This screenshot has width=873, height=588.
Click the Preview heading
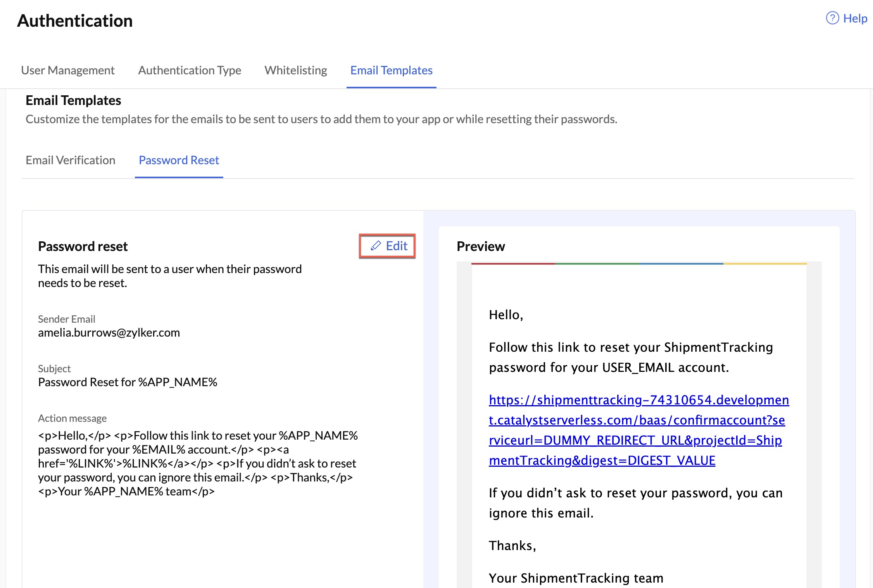tap(481, 246)
